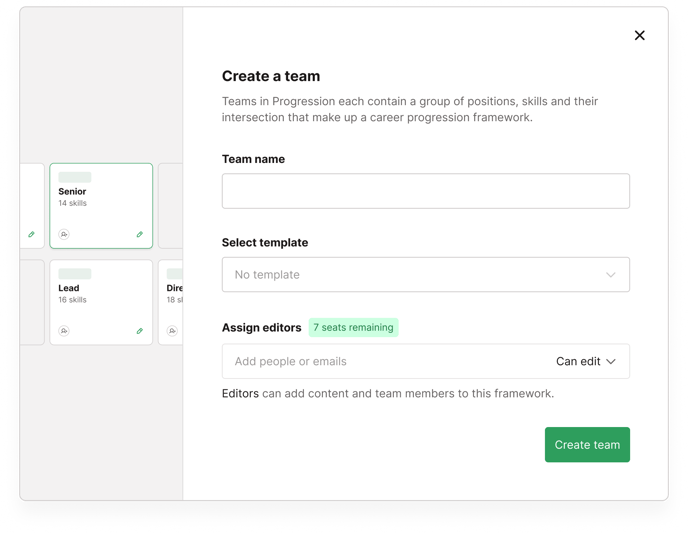This screenshot has height=533, width=688.
Task: Click pencil icon on the leftmost card
Action: 31,235
